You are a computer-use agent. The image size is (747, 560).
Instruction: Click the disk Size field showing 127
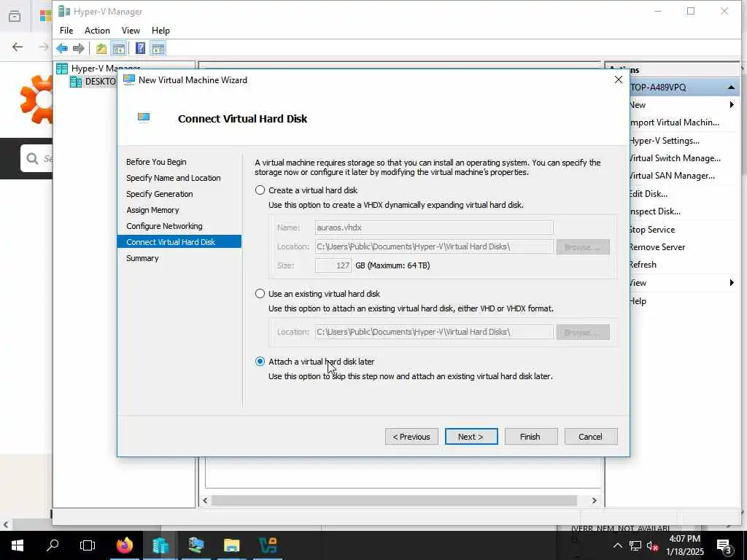(x=333, y=265)
